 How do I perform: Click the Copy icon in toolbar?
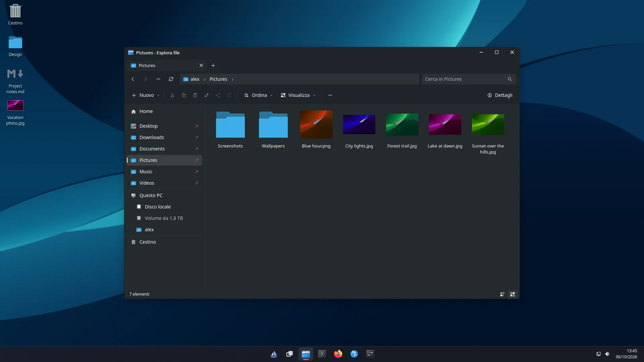184,95
